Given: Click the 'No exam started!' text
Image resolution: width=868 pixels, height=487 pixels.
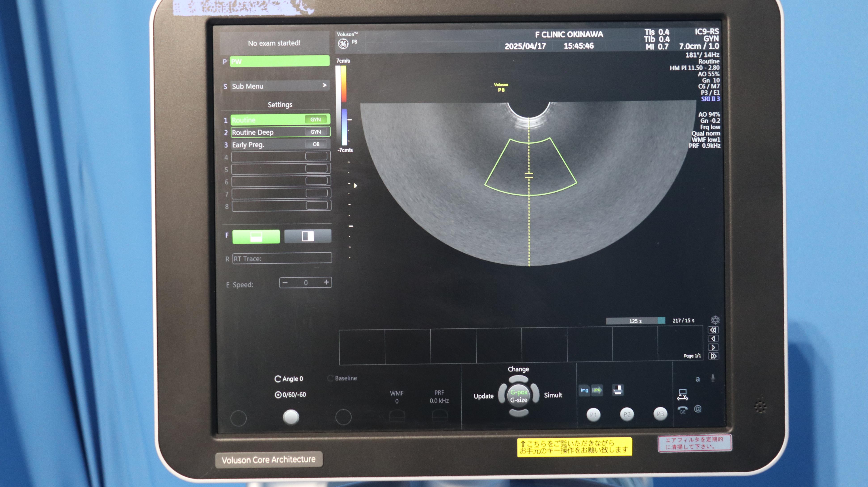Looking at the screenshot, I should pyautogui.click(x=274, y=43).
